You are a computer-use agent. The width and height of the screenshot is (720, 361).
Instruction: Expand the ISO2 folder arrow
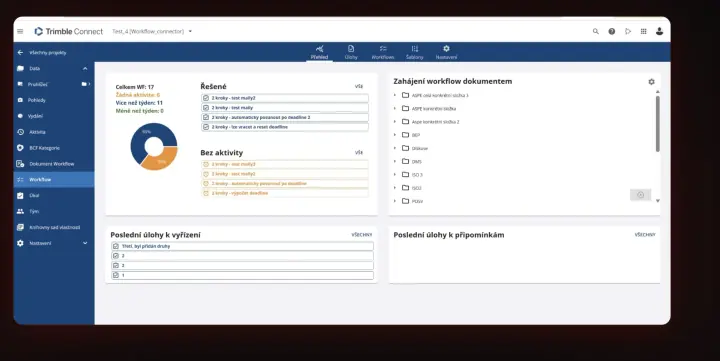[395, 187]
